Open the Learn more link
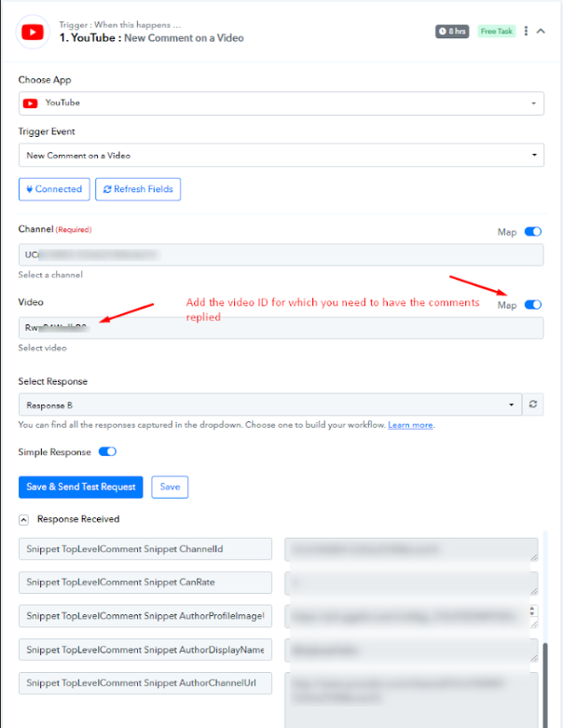563x728 pixels. pyautogui.click(x=410, y=425)
